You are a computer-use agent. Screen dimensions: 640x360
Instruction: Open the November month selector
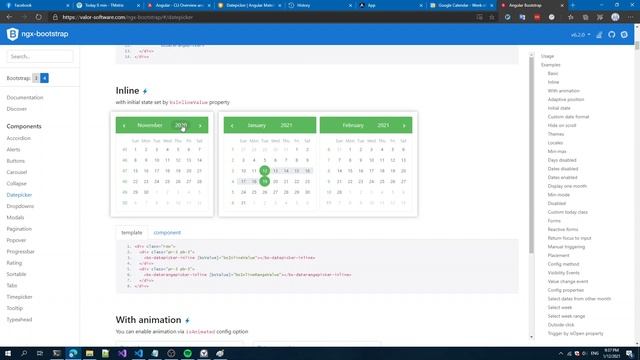coord(150,125)
